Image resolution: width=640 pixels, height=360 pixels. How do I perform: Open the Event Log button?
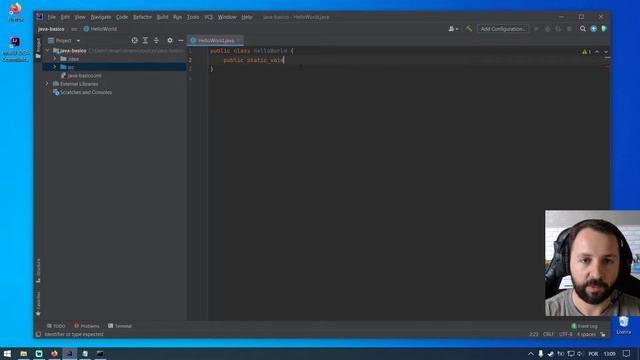tap(584, 326)
